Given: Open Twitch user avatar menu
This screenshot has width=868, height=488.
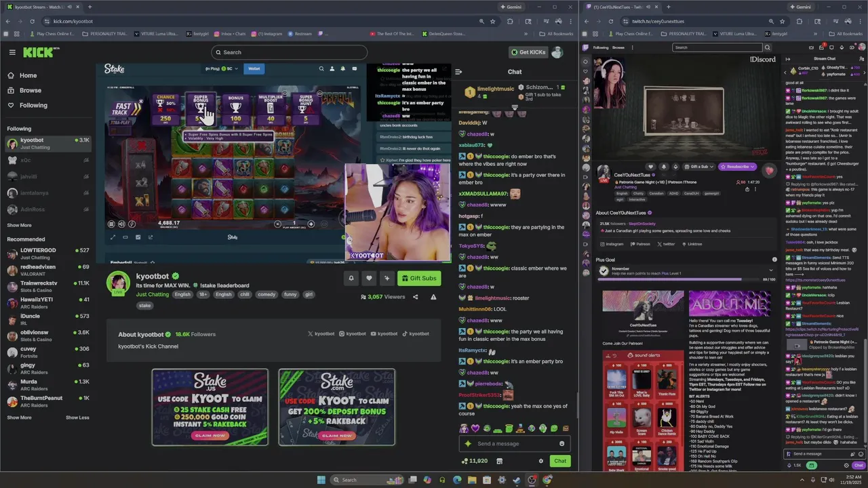Looking at the screenshot, I should click(x=861, y=47).
